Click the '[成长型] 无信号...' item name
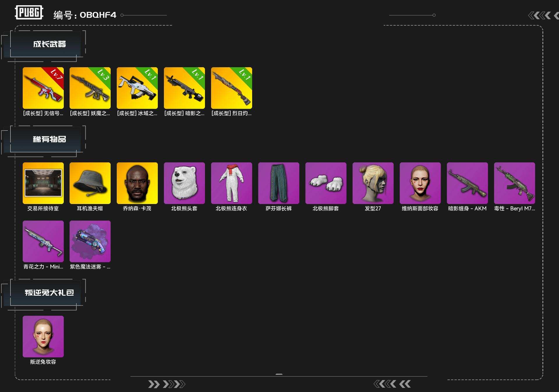 (43, 113)
